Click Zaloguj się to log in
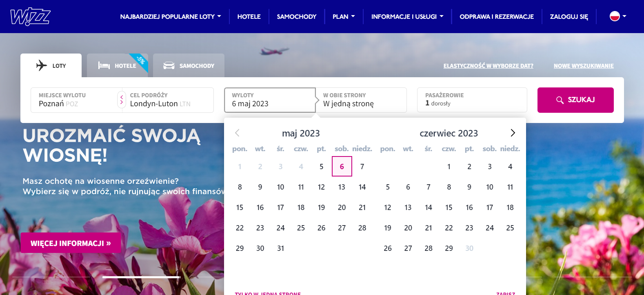644x295 pixels. pos(569,17)
